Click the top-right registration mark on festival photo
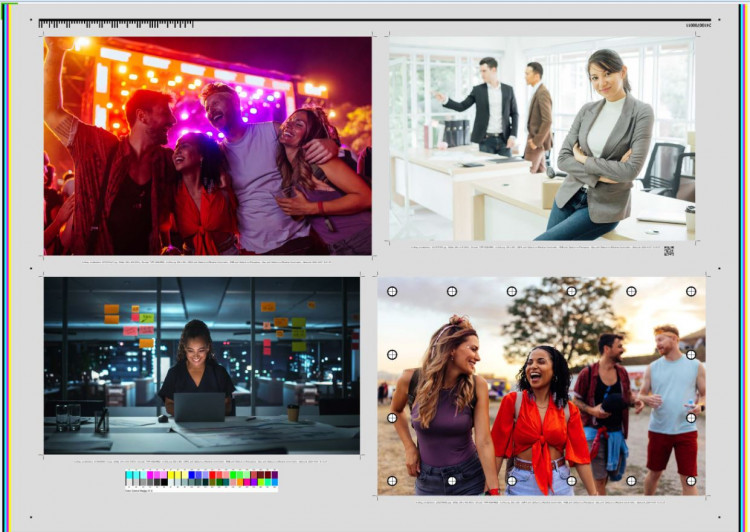The height and width of the screenshot is (532, 750). pos(691,291)
